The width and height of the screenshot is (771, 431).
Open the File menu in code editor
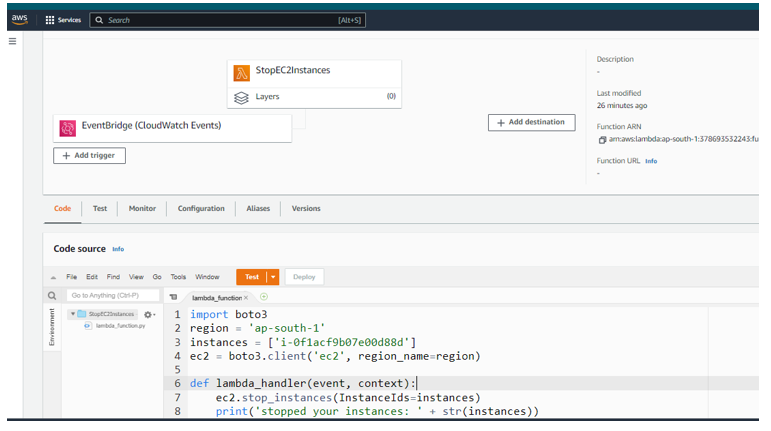(72, 277)
